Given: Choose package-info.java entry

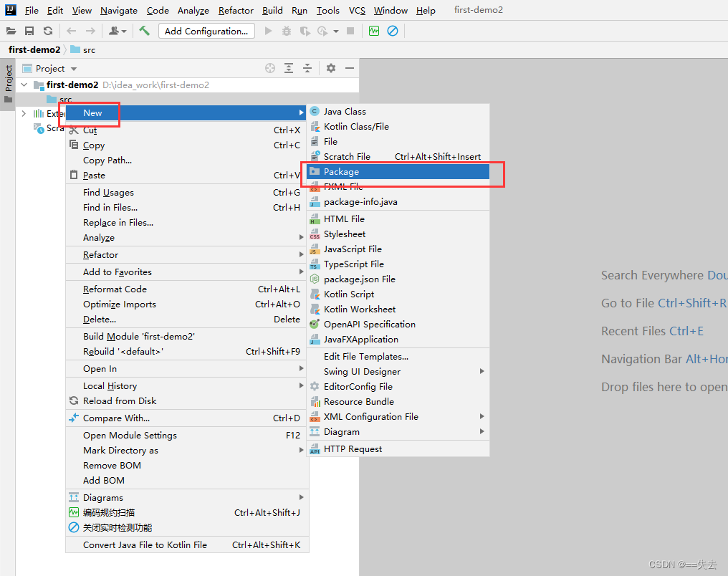Looking at the screenshot, I should click(x=398, y=201).
